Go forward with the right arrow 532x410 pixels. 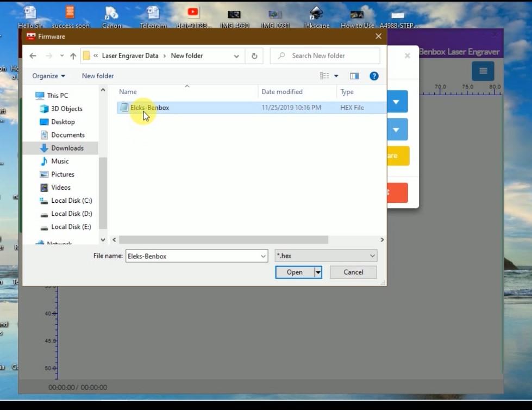[49, 55]
